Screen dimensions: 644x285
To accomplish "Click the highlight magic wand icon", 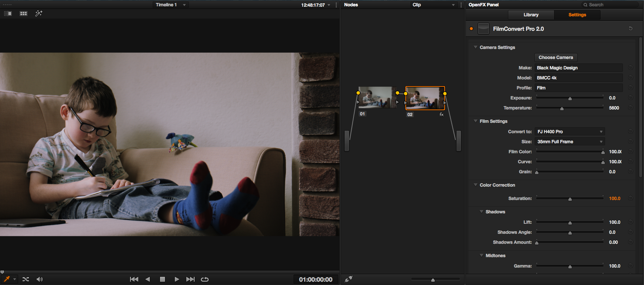I will pos(39,13).
